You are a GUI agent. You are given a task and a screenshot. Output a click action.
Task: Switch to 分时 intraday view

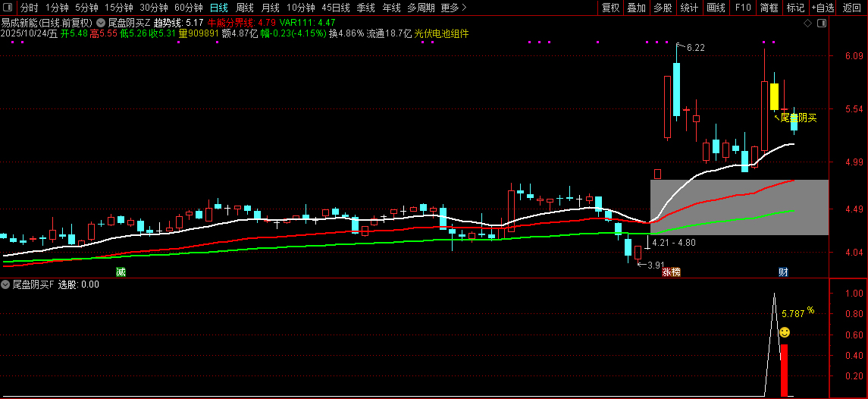point(30,8)
